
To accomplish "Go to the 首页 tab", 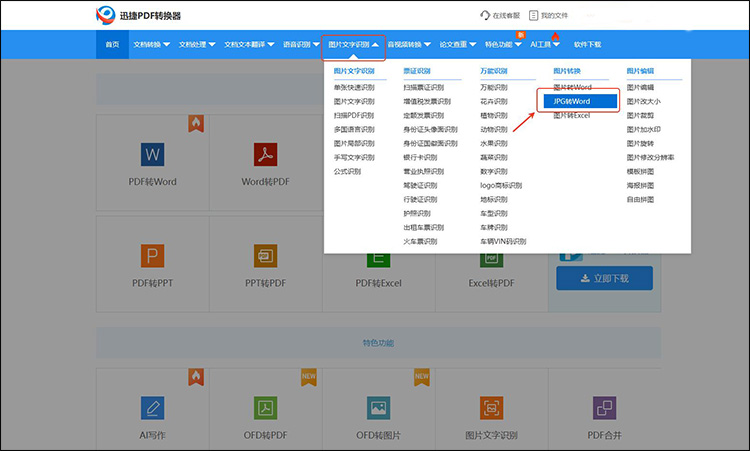I will [112, 44].
